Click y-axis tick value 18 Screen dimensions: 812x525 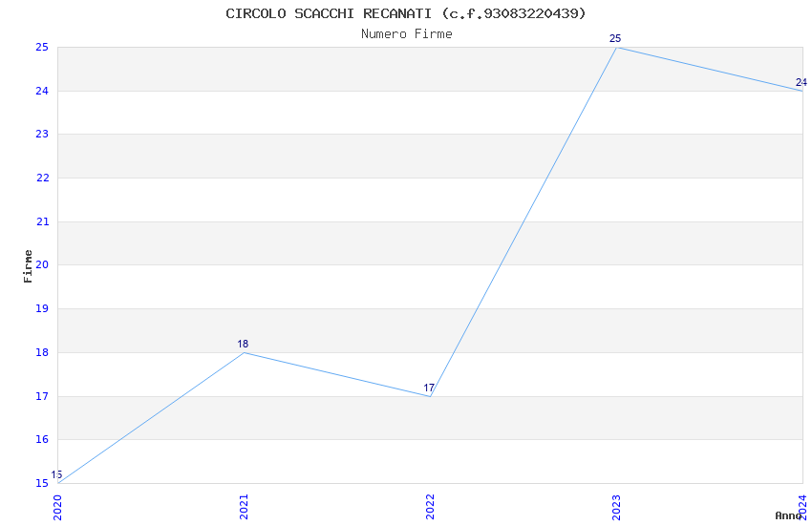[x=42, y=353]
